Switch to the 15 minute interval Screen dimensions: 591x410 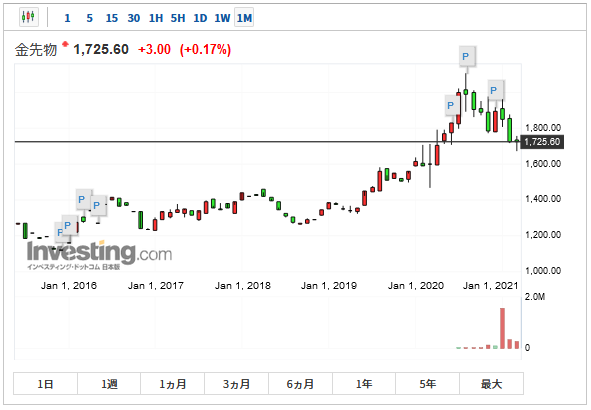(x=111, y=18)
